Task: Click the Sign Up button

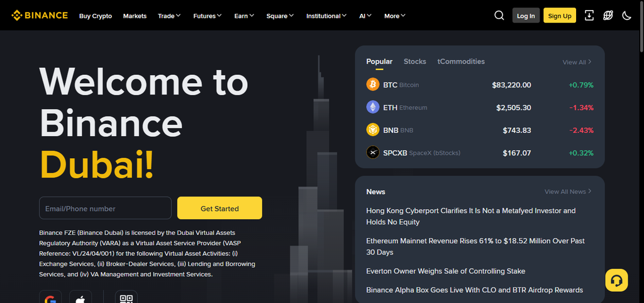Action: (x=559, y=16)
